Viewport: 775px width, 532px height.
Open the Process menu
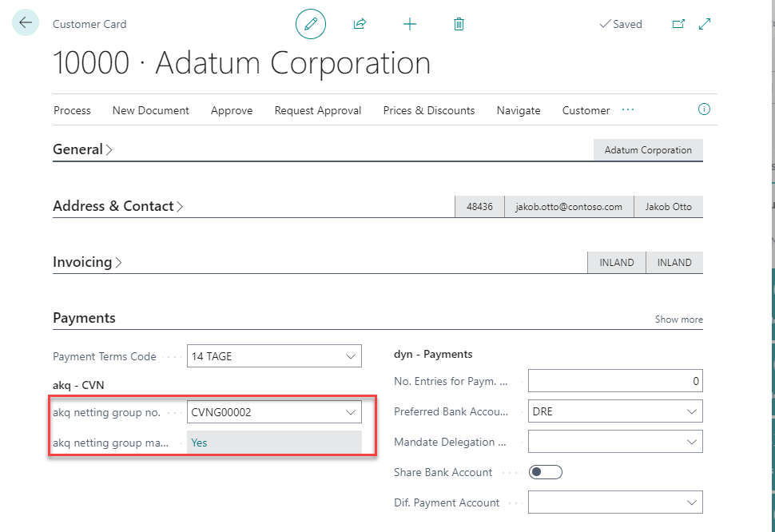[72, 110]
